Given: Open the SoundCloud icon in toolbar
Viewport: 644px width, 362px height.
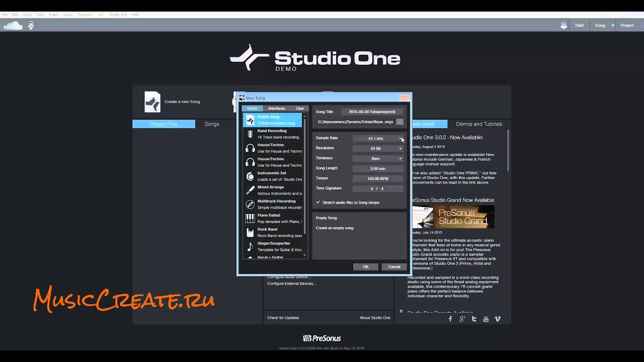Looking at the screenshot, I should (x=13, y=26).
